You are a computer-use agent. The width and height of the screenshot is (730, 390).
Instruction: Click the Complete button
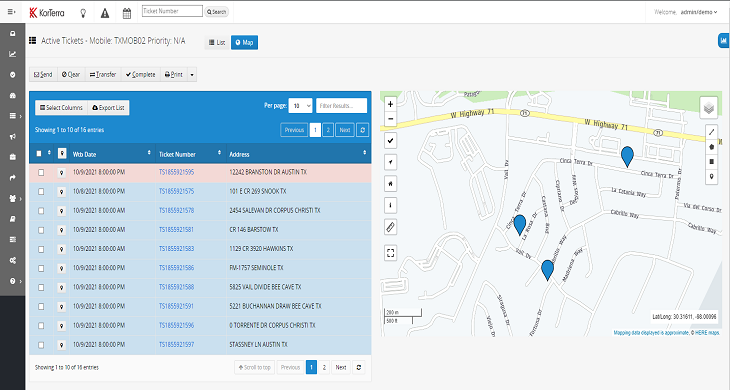[x=141, y=74]
